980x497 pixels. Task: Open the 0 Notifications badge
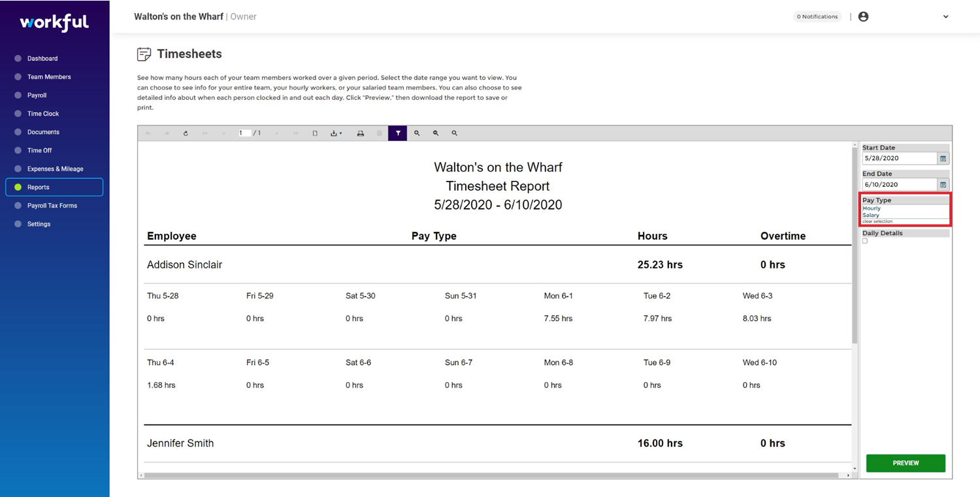[817, 17]
